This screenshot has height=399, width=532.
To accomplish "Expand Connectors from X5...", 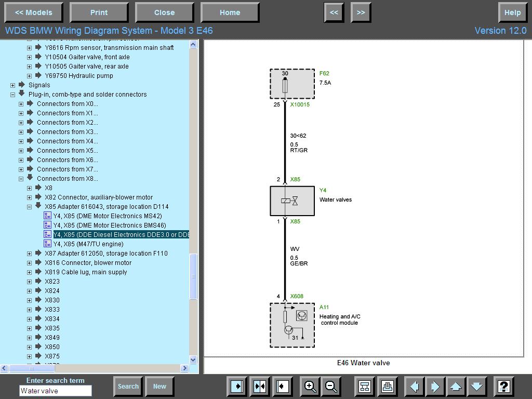I will tap(21, 151).
